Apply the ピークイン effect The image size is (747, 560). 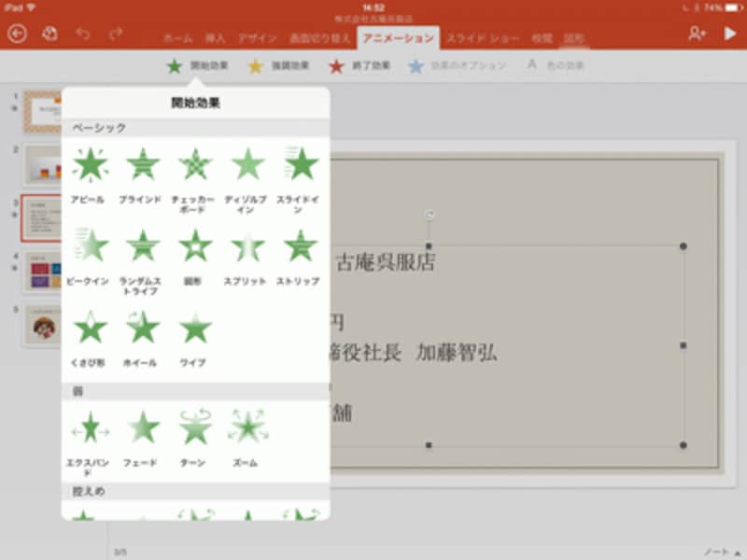tap(89, 258)
